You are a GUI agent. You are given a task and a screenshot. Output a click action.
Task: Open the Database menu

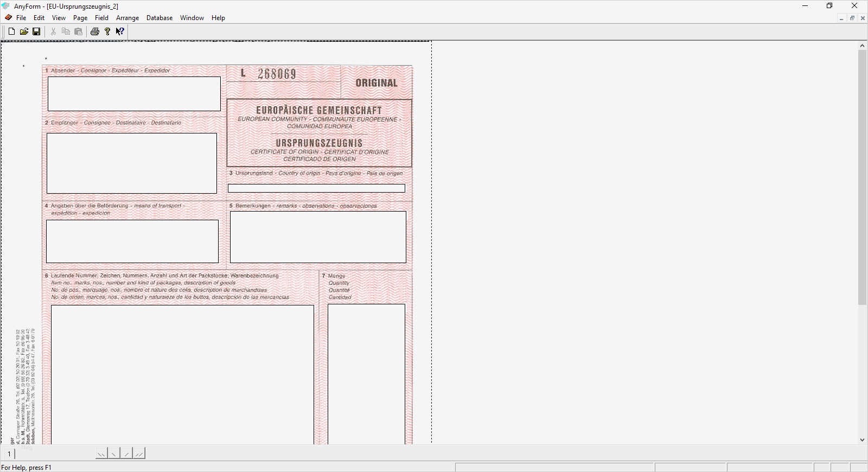(x=159, y=18)
